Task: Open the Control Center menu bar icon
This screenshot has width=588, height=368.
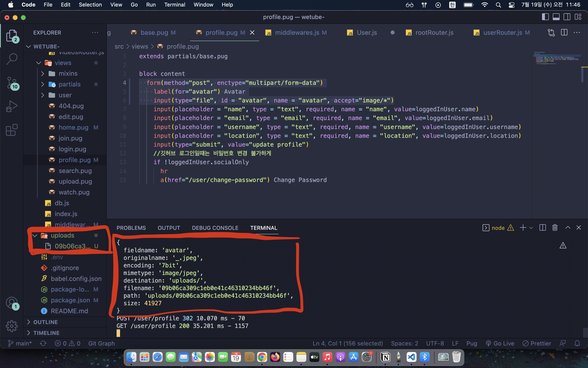Action: pos(512,5)
